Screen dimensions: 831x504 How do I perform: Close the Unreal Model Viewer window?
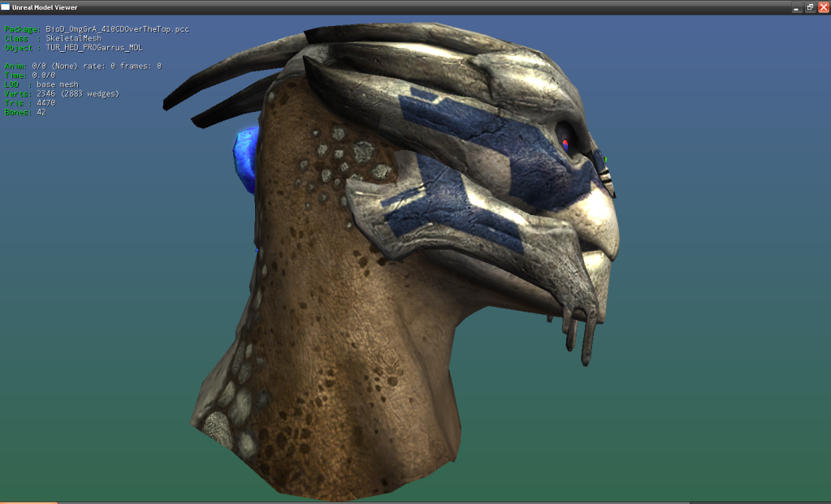pyautogui.click(x=822, y=6)
